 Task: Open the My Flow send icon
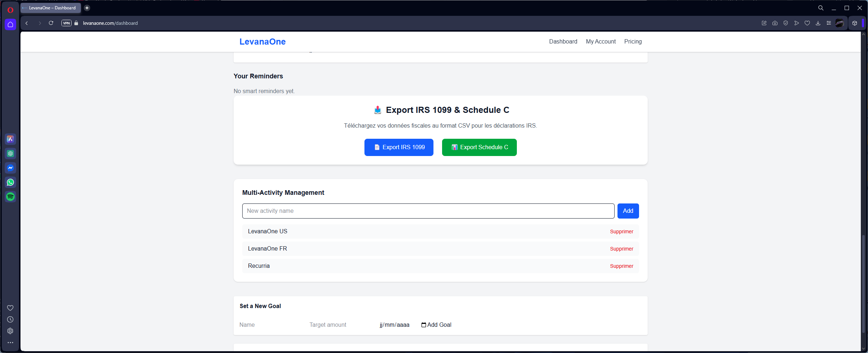pyautogui.click(x=796, y=23)
